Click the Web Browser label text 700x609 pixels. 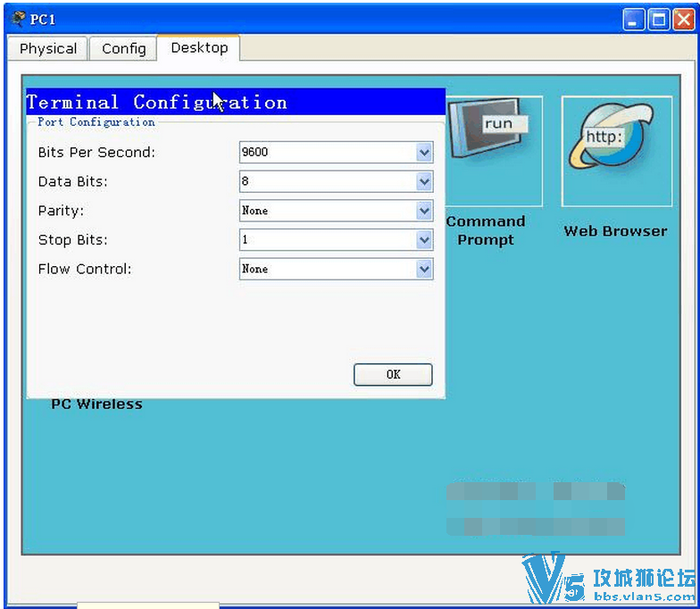coord(616,230)
